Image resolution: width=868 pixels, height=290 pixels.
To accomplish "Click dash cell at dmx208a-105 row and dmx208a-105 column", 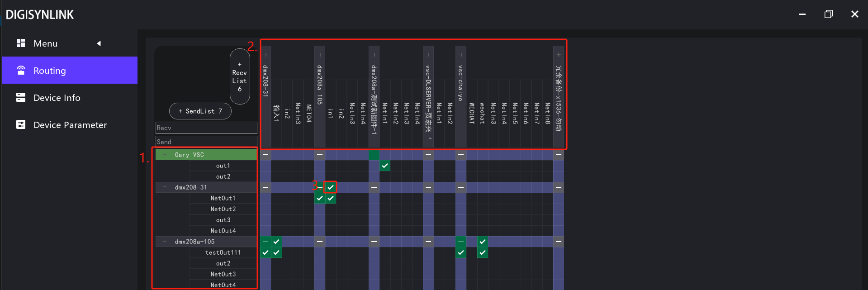I will tap(320, 242).
